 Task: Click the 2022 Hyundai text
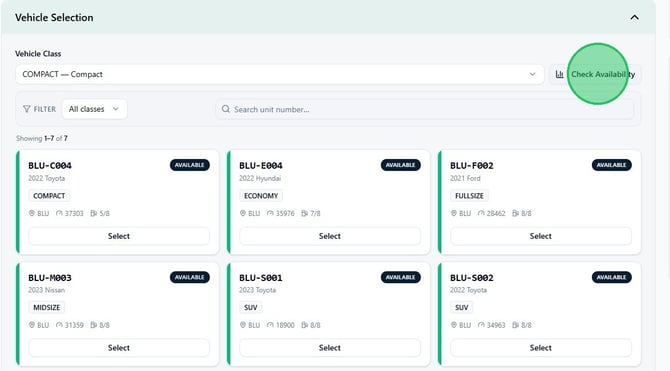click(x=260, y=178)
